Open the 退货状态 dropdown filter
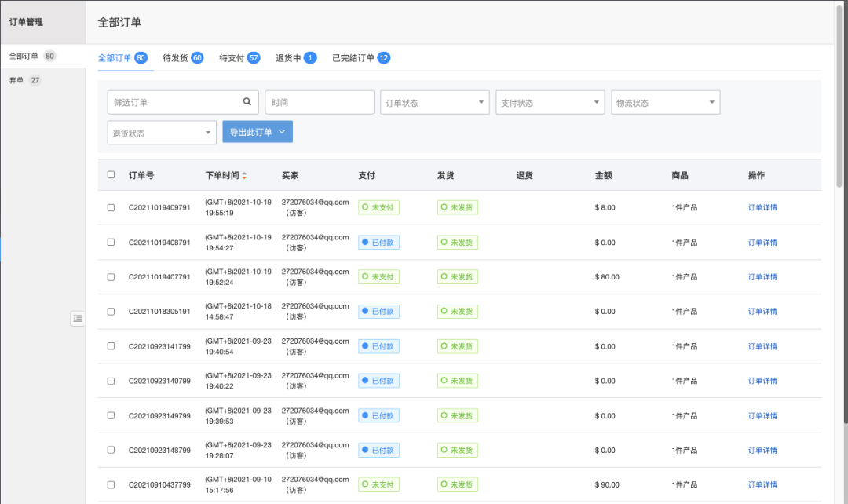848x504 pixels. (x=162, y=133)
